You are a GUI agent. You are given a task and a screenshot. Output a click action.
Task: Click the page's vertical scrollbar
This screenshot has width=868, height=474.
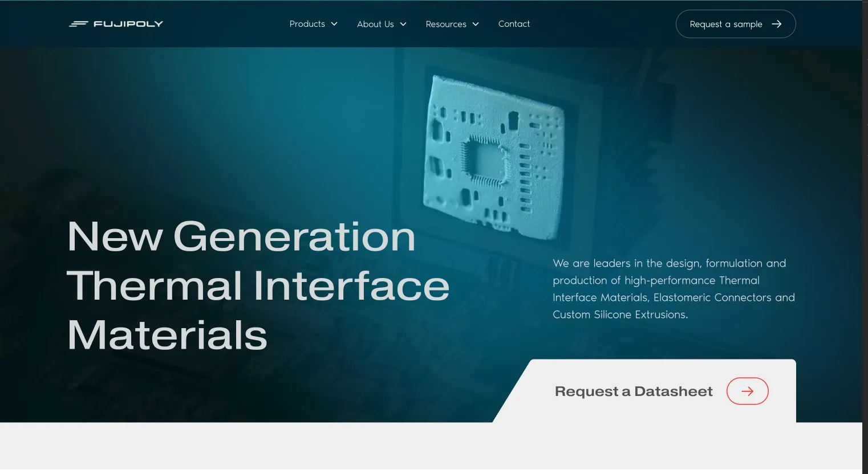[865, 237]
